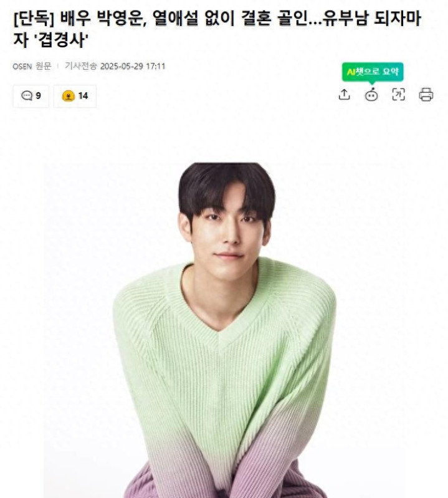Click the '[단독]' tag in headline
448x498 pixels.
coord(34,19)
